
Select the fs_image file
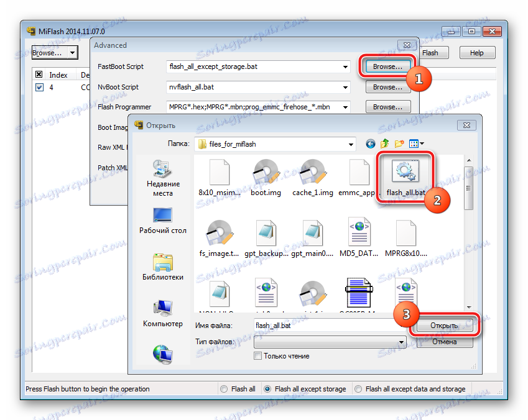pos(219,239)
